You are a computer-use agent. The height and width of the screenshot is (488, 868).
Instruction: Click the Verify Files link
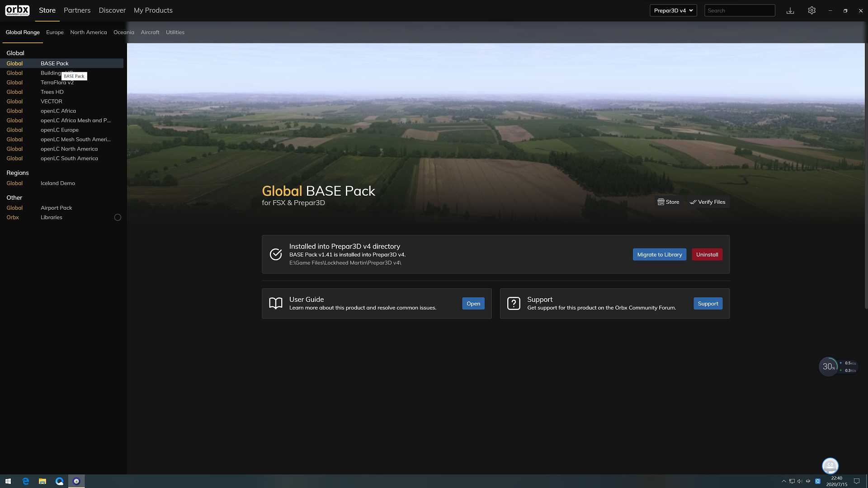[708, 202]
